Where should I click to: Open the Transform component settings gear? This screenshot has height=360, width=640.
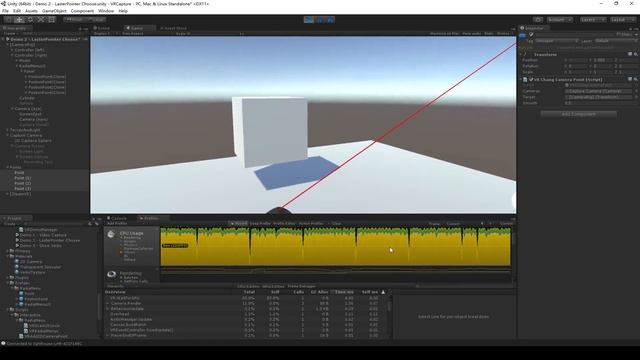pyautogui.click(x=636, y=54)
